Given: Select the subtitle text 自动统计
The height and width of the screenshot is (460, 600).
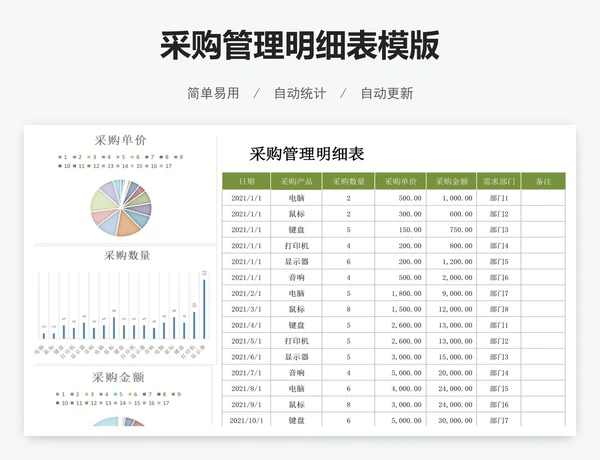Looking at the screenshot, I should click(x=300, y=93).
